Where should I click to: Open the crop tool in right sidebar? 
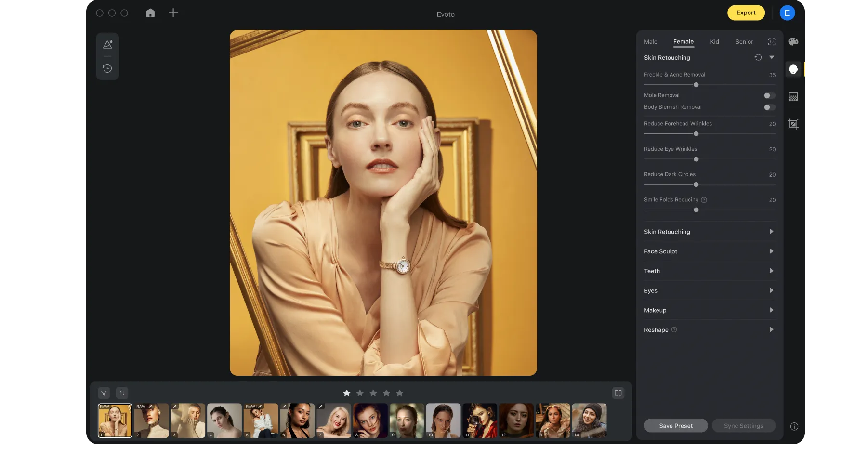pos(793,124)
